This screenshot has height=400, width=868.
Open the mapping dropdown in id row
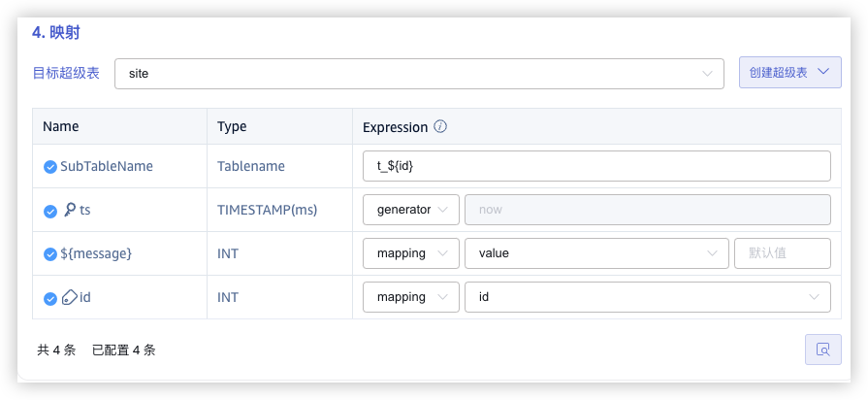click(410, 297)
